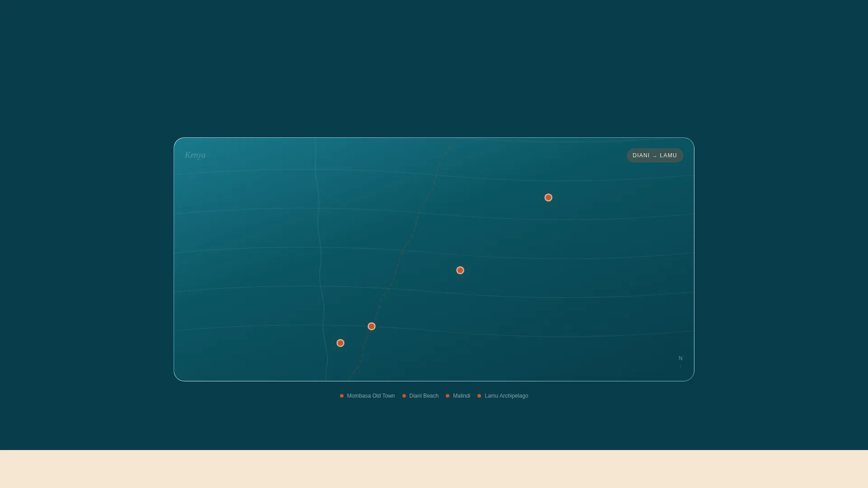Select the northernmost Lamu map pin

point(548,197)
